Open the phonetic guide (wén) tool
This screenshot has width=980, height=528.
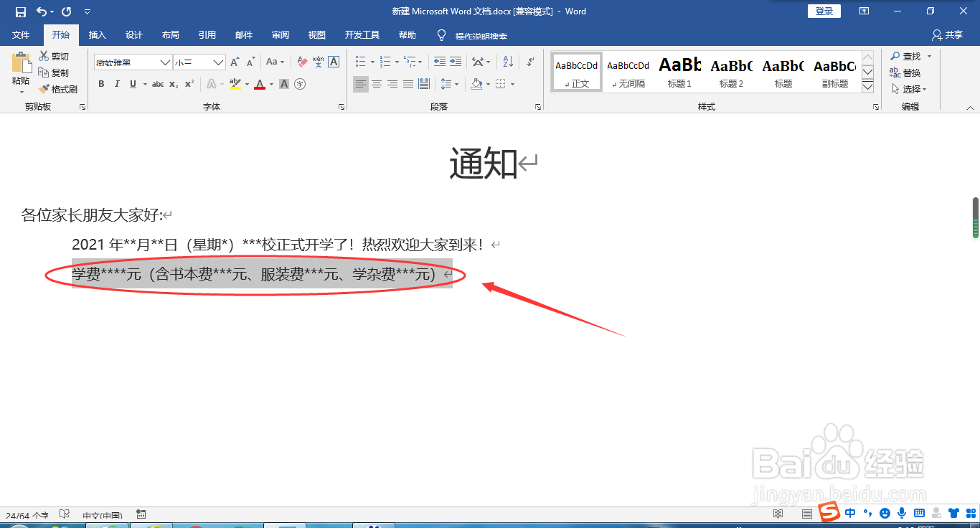tap(318, 62)
